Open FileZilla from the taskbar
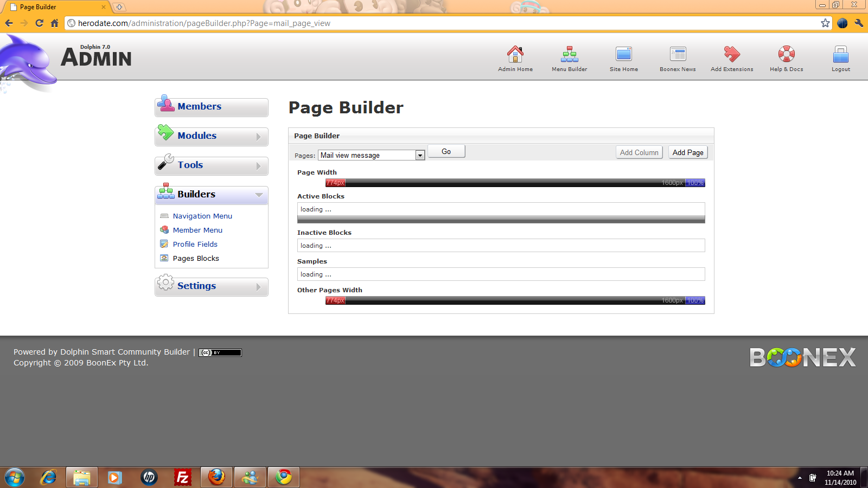This screenshot has width=868, height=488. click(x=183, y=477)
